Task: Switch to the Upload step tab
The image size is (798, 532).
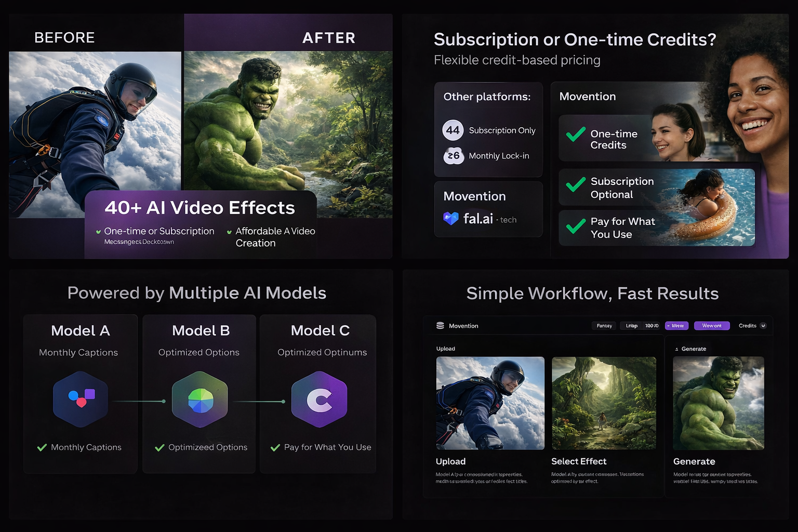Action: tap(445, 349)
